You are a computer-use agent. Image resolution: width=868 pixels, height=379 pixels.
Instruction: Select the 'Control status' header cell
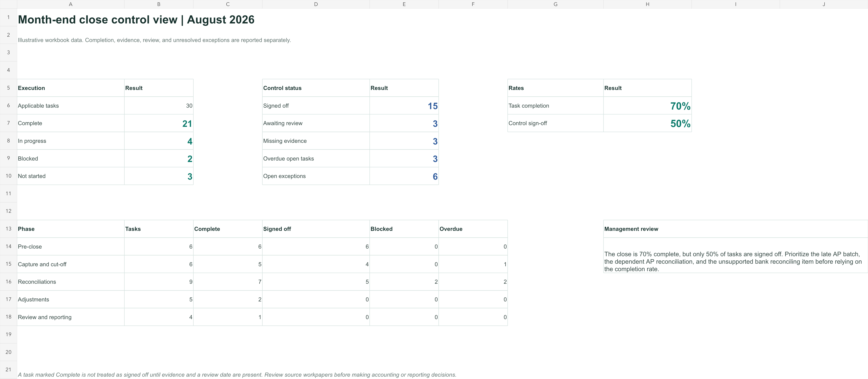tap(316, 88)
